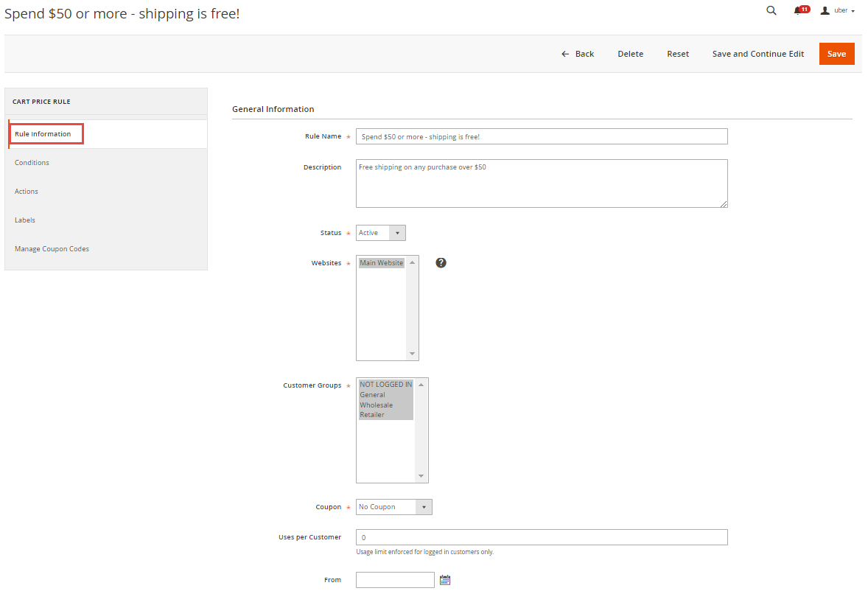868x591 pixels.
Task: Open the Status dropdown
Action: point(380,233)
